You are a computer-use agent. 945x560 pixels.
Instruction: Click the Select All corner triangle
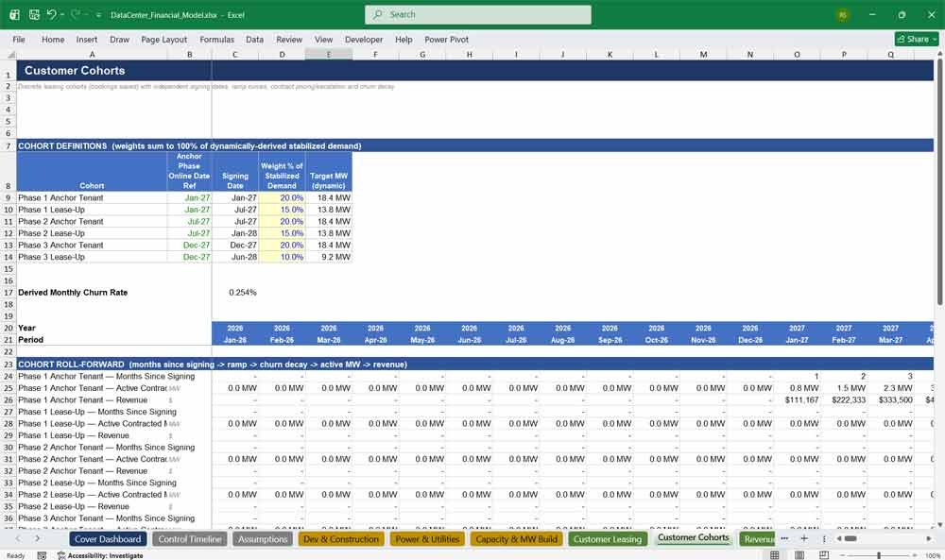10,54
